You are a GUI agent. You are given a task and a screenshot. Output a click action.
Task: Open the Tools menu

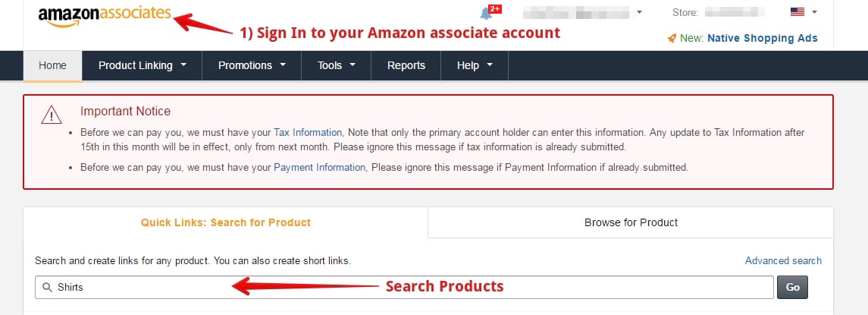336,65
